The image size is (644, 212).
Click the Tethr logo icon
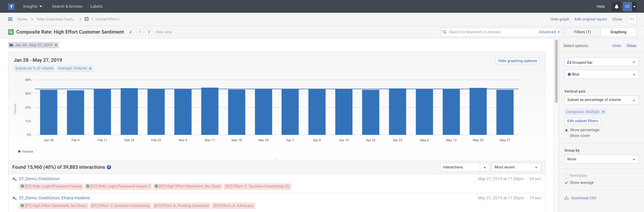click(11, 6)
